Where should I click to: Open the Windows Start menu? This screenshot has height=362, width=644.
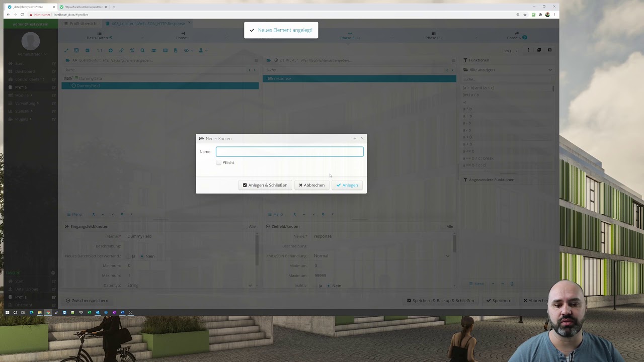click(7, 312)
